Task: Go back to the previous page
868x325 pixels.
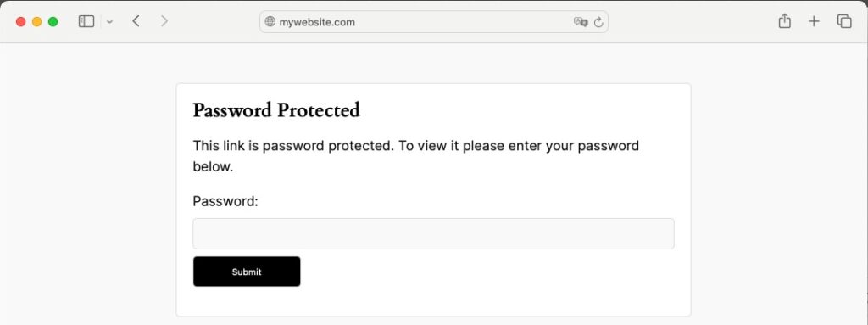Action: tap(136, 21)
